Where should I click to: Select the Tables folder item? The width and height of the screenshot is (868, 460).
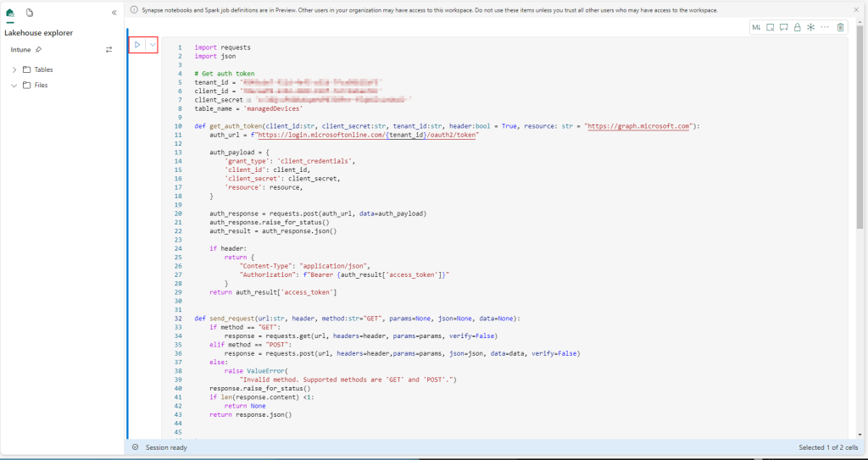(42, 69)
